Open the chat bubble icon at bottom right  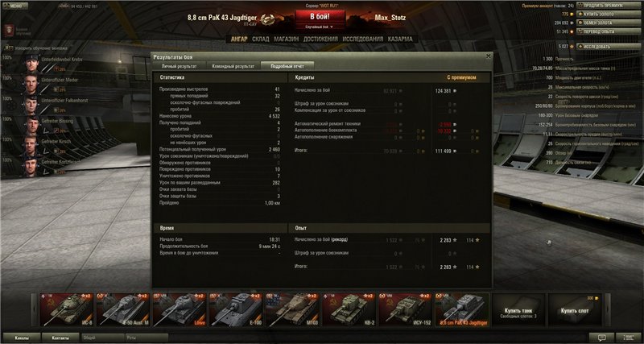click(x=601, y=338)
